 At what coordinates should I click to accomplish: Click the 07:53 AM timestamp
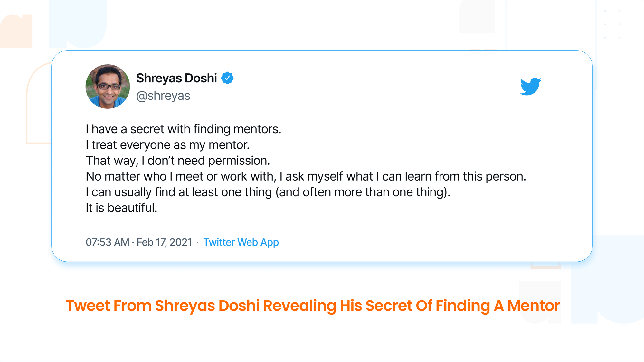coord(107,242)
